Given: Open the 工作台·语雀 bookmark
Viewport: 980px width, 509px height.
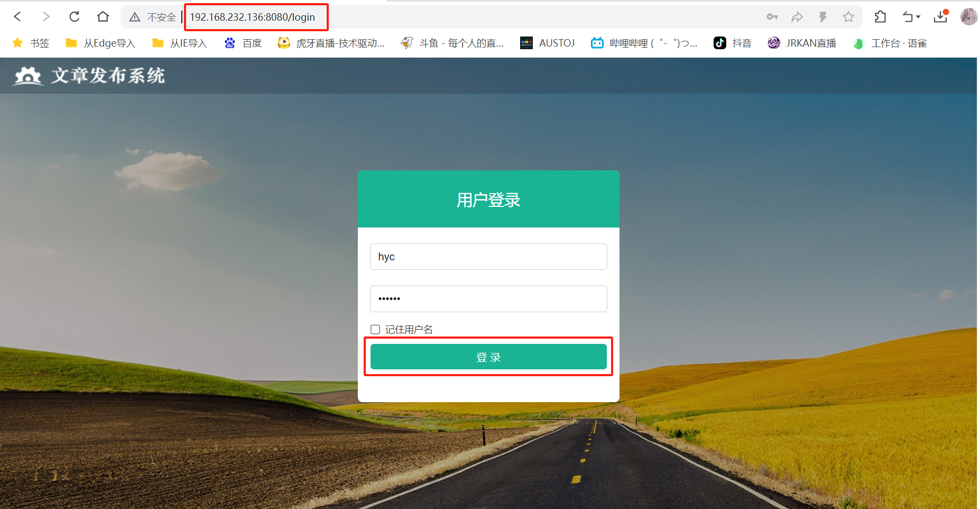Looking at the screenshot, I should click(890, 43).
